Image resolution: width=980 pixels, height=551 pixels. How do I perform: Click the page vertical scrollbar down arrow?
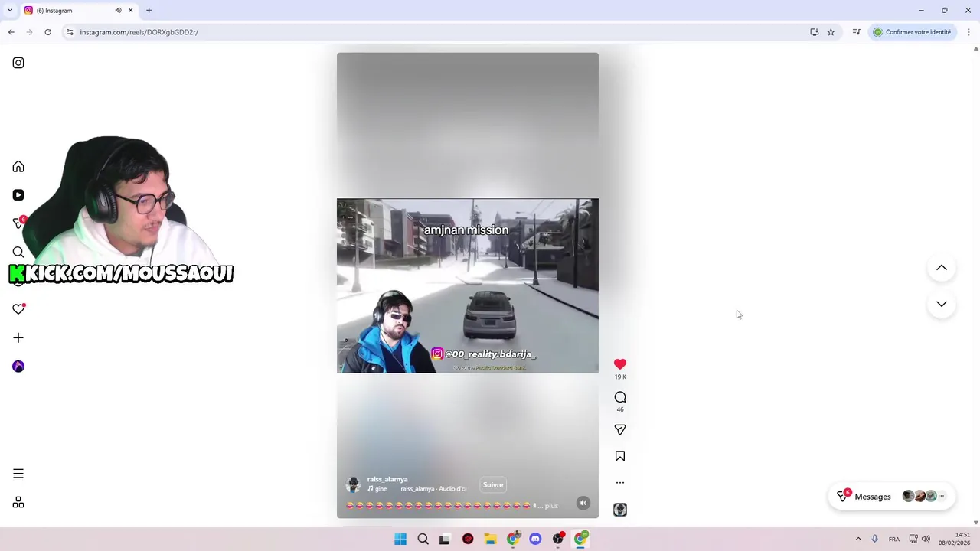tap(975, 523)
